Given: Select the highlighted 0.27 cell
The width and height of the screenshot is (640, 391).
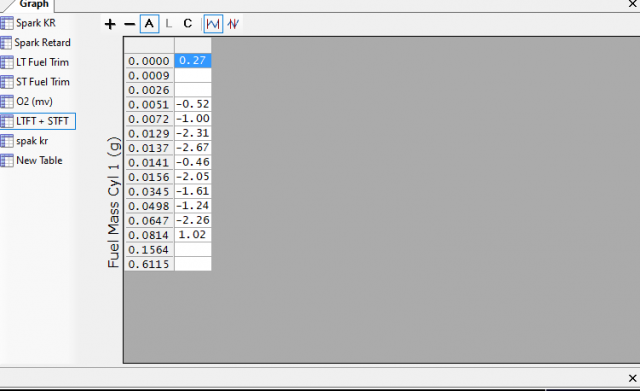Looking at the screenshot, I should 193,60.
